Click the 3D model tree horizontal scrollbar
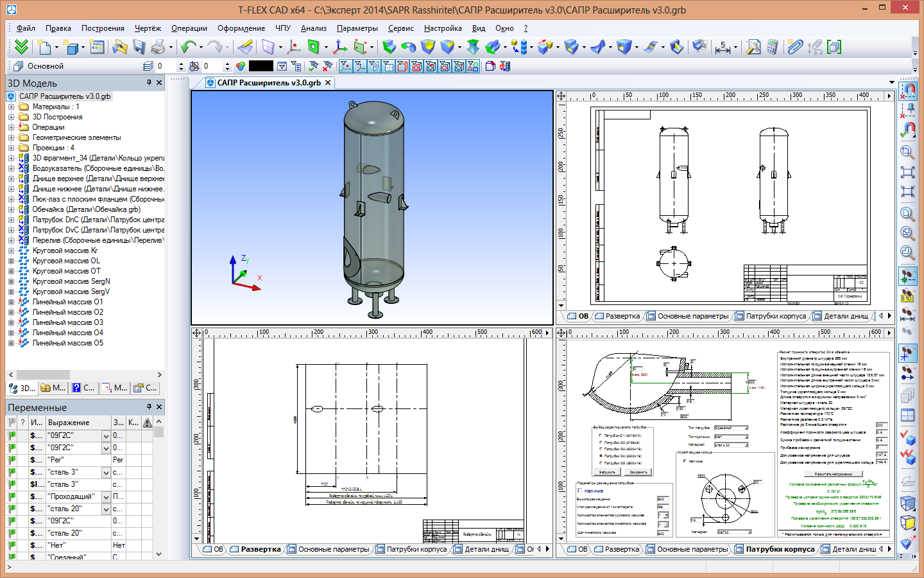 tap(85, 374)
